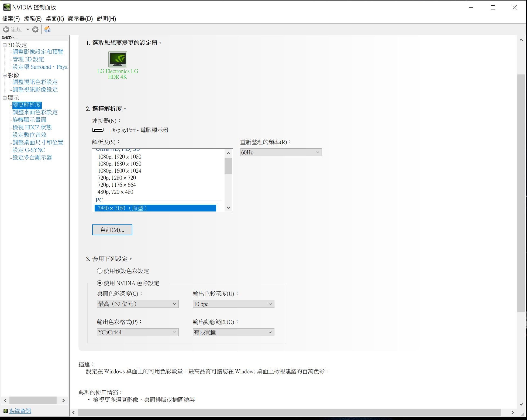Image resolution: width=527 pixels, height=420 pixels.
Task: Click the resolution list scrollbar thumb
Action: (x=228, y=166)
